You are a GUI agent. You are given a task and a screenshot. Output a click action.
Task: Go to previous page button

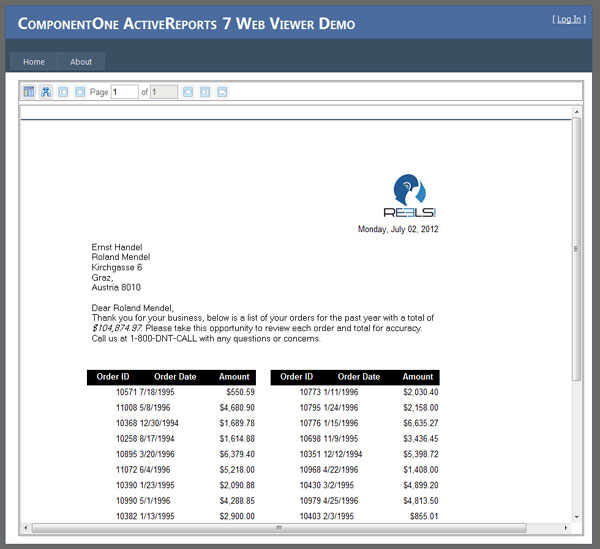pyautogui.click(x=80, y=92)
